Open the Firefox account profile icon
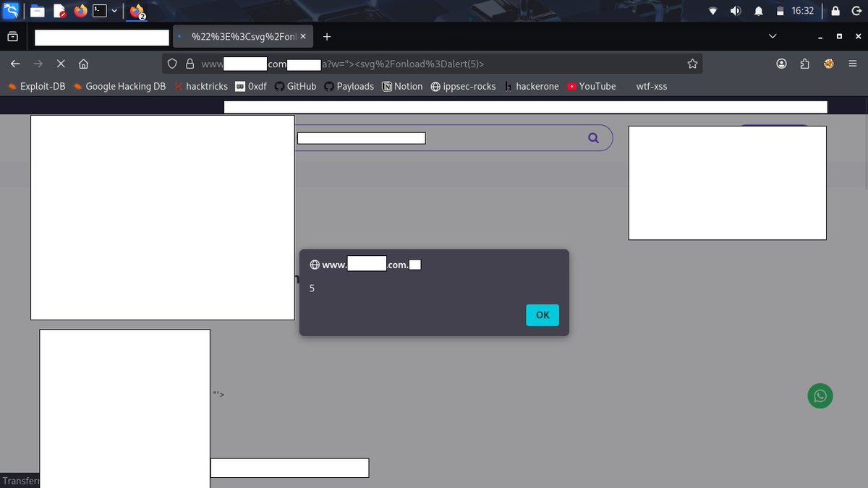This screenshot has height=488, width=868. [781, 64]
